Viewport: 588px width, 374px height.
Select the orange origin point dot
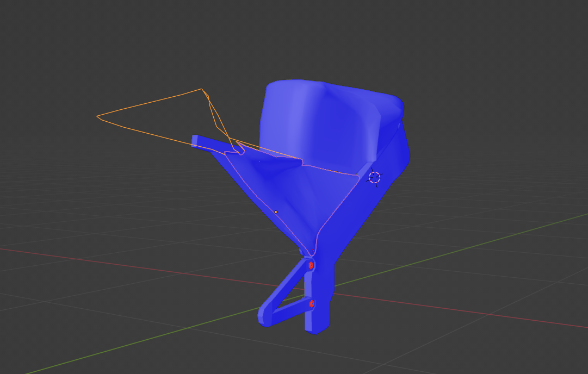click(276, 212)
